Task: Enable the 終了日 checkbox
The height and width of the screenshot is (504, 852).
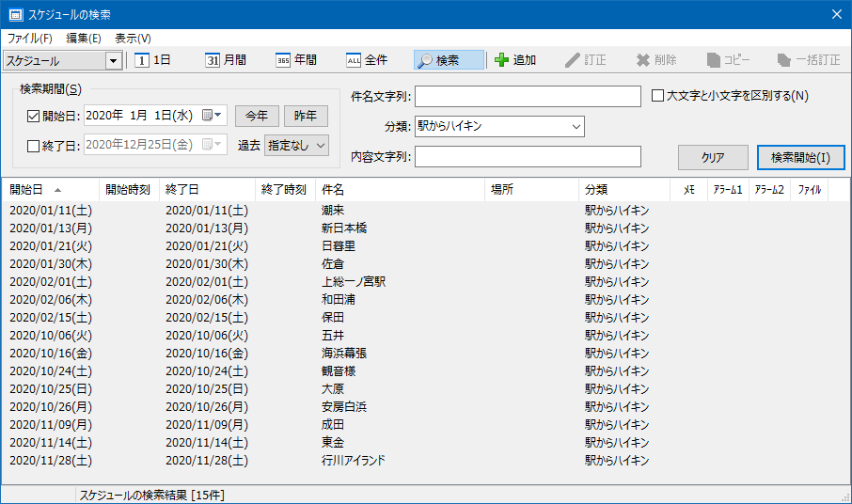Action: (x=34, y=146)
